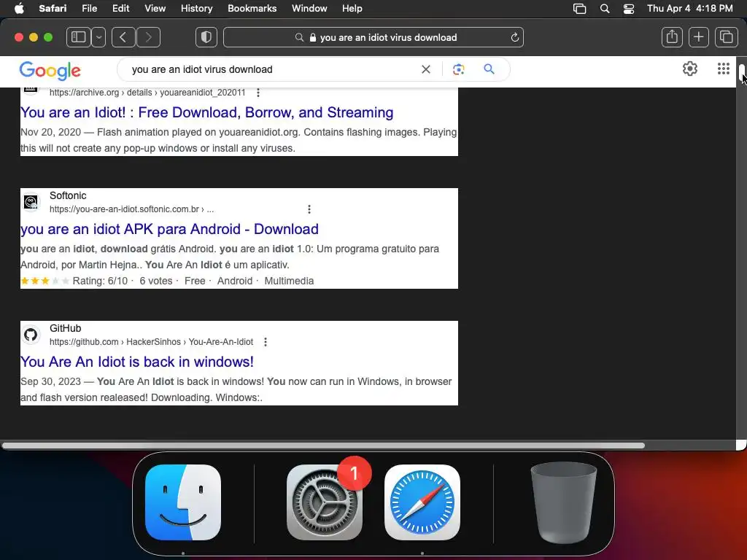Open archive.org result options menu

click(x=258, y=93)
